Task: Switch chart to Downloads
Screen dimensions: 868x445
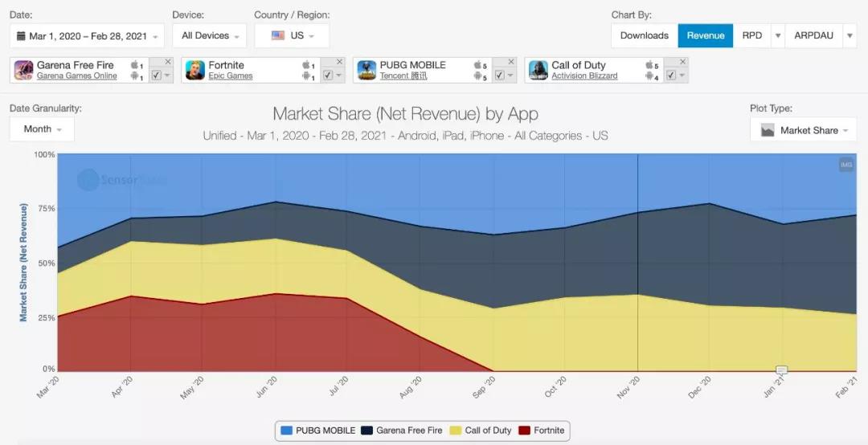Action: 644,35
